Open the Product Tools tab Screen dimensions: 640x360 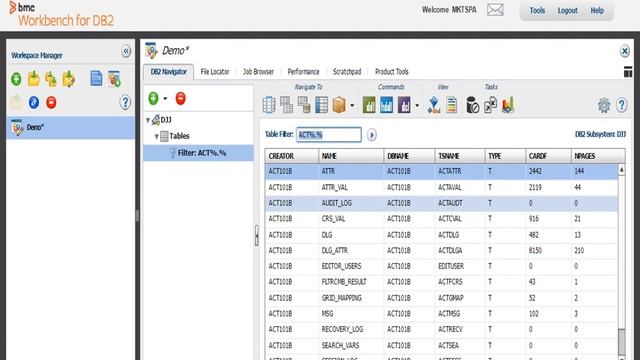pos(391,72)
